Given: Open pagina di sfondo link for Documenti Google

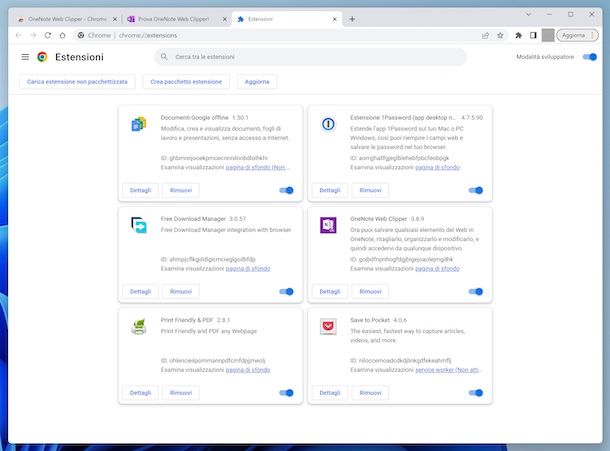Looking at the screenshot, I should click(258, 167).
